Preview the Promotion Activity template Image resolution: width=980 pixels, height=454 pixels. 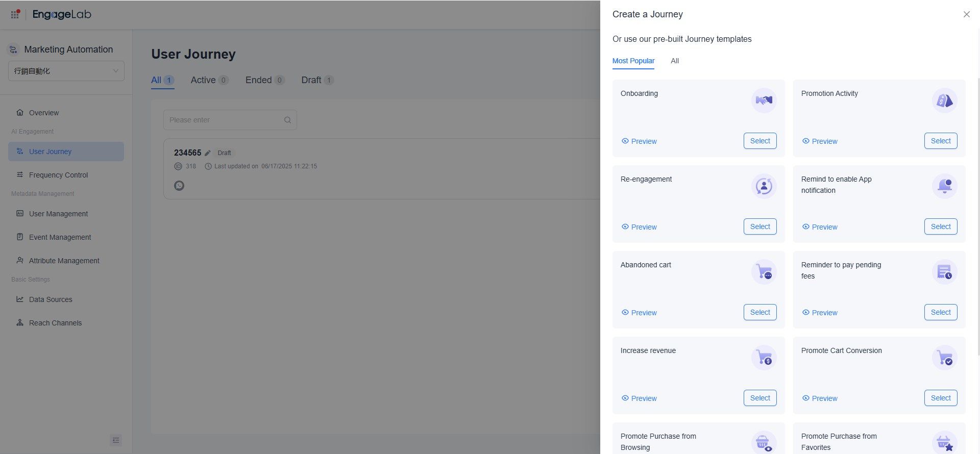coord(820,141)
